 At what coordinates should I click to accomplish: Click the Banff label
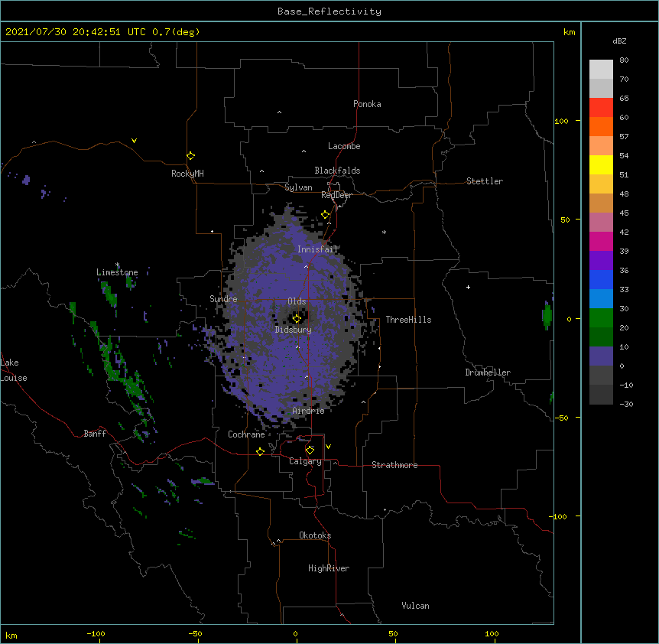tap(95, 434)
